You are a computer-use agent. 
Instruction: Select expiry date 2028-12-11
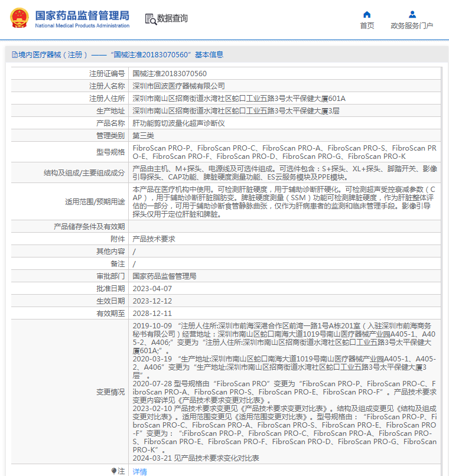152,314
